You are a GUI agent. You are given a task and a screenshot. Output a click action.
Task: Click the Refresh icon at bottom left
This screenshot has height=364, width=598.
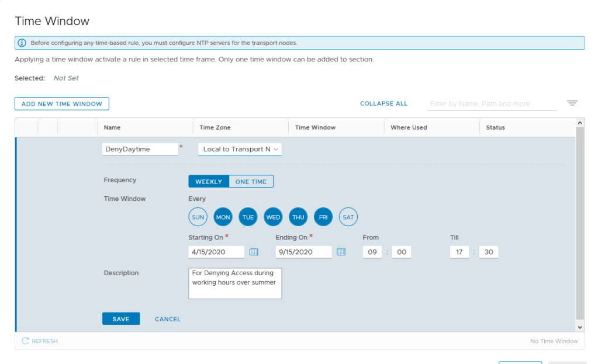[25, 341]
